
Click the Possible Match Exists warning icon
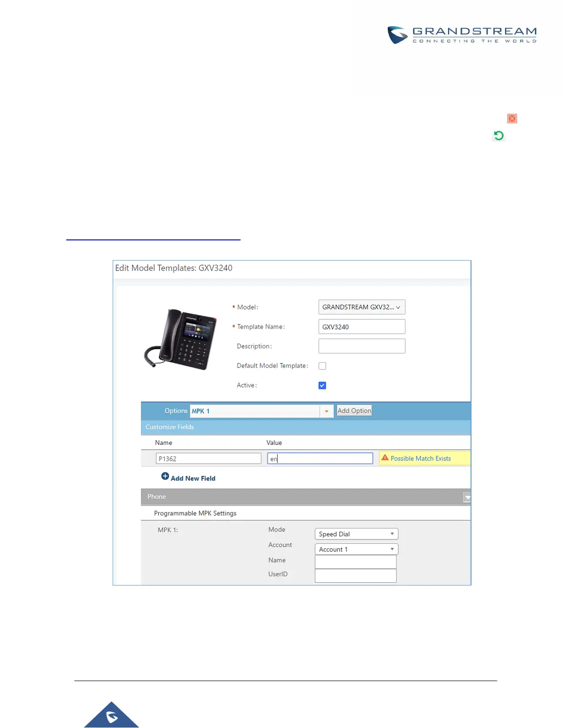385,458
